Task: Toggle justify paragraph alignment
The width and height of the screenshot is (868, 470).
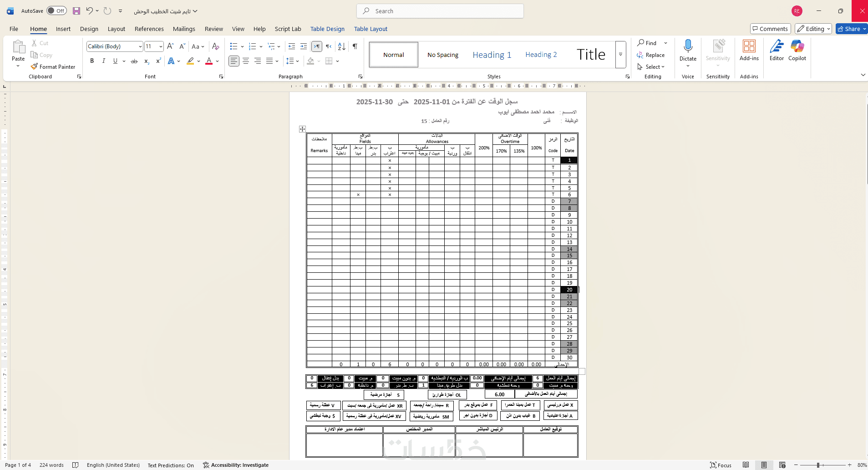Action: pyautogui.click(x=269, y=61)
